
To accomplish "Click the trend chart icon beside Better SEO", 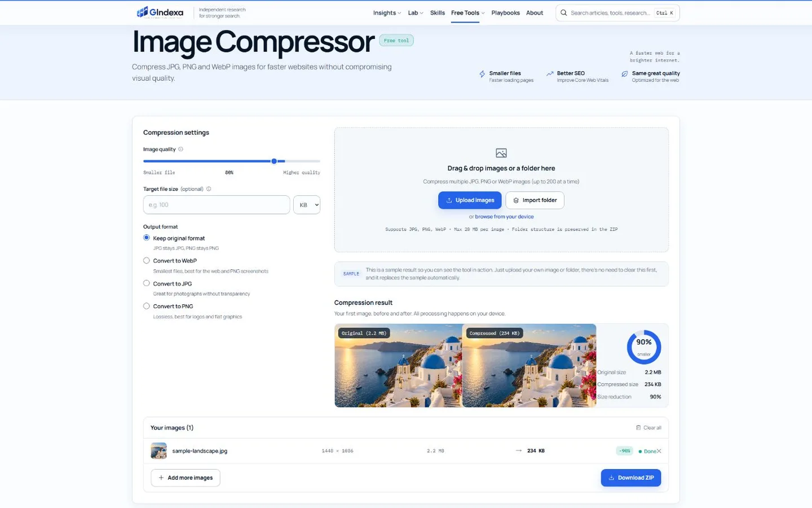I will (x=550, y=73).
